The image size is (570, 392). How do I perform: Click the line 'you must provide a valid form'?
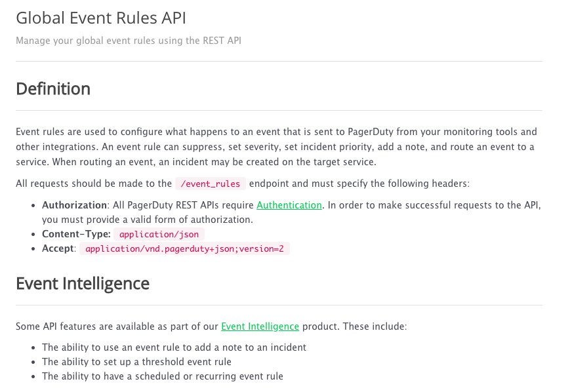click(x=147, y=220)
